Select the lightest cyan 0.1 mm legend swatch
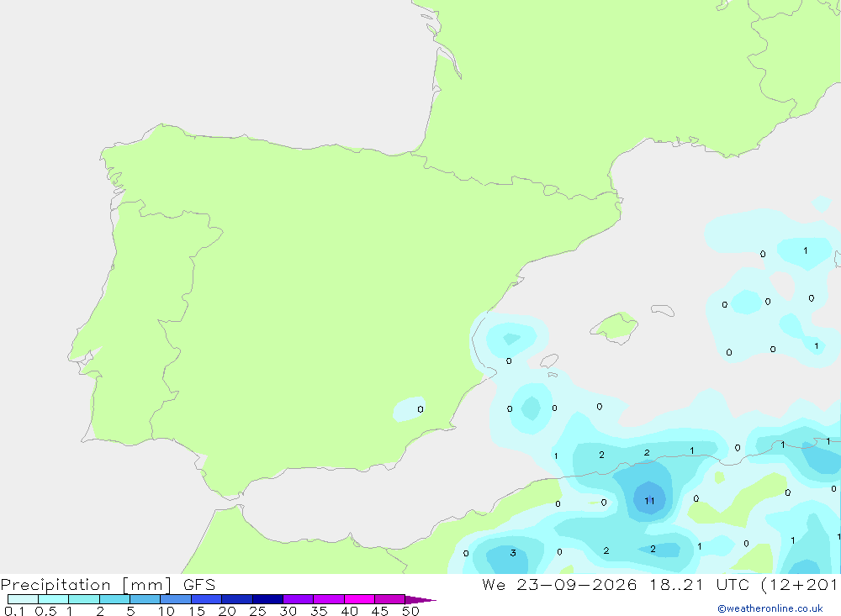This screenshot has width=841, height=616. tap(23, 599)
